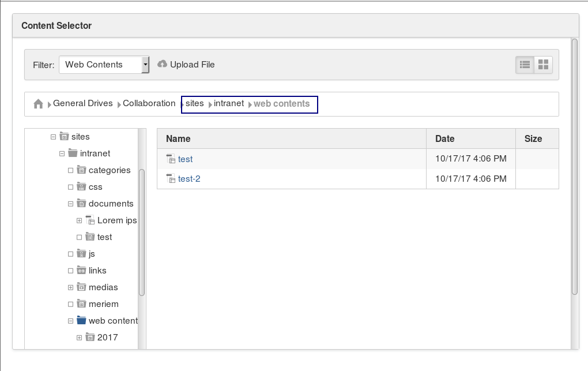Click the 2017 folder icon
The height and width of the screenshot is (371, 588).
pos(90,337)
